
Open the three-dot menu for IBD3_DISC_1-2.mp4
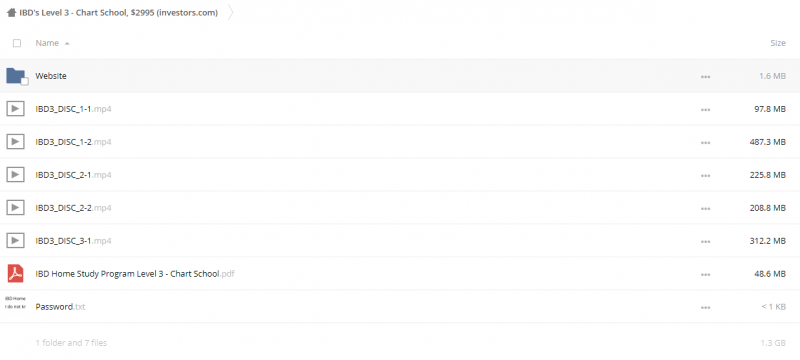click(x=706, y=142)
